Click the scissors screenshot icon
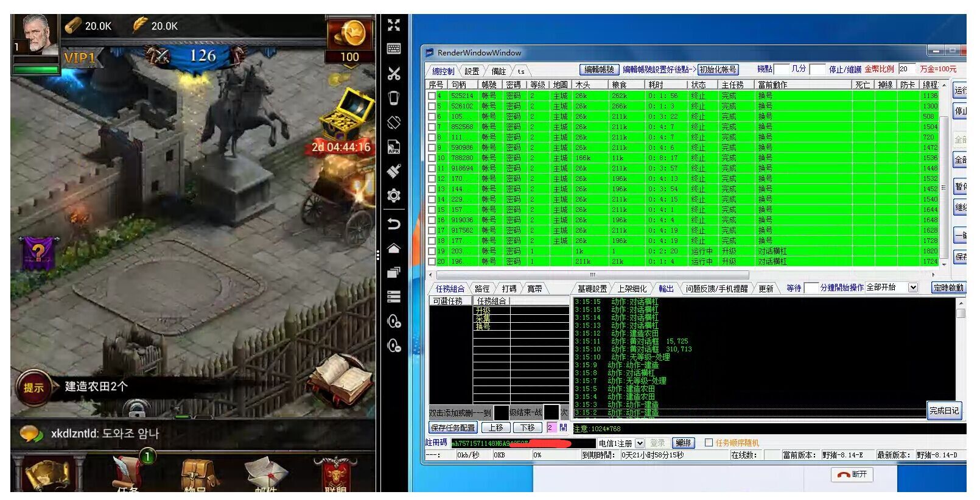 pyautogui.click(x=394, y=74)
